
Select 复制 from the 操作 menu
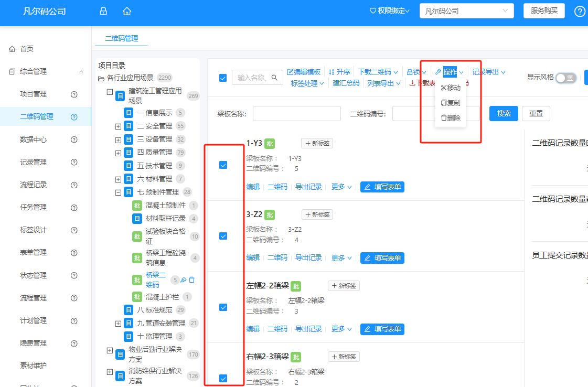(450, 102)
